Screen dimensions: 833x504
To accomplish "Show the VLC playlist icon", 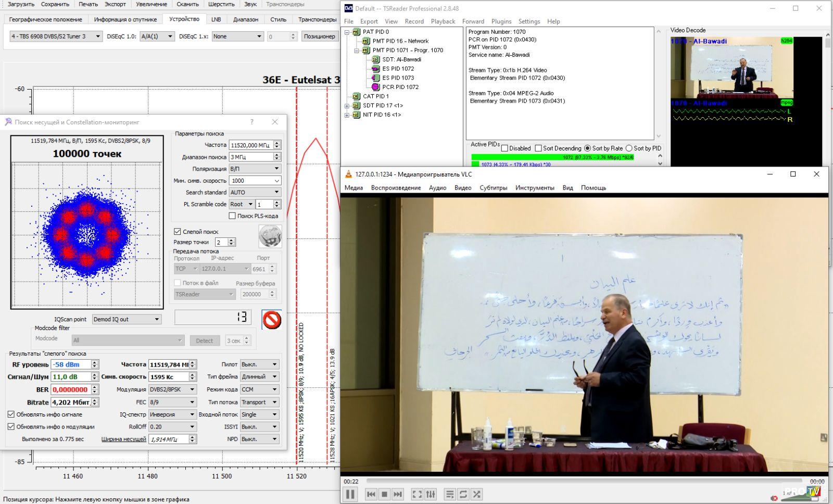I will coord(450,494).
